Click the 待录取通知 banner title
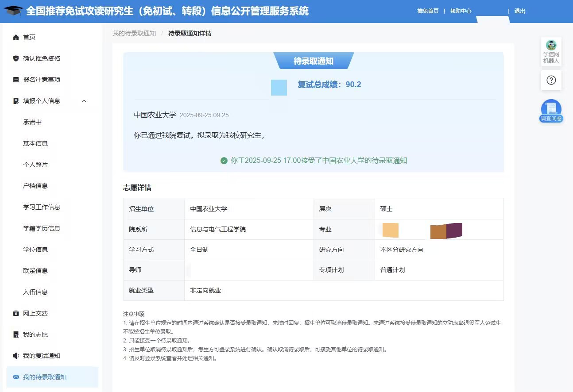The height and width of the screenshot is (392, 573). tap(313, 61)
